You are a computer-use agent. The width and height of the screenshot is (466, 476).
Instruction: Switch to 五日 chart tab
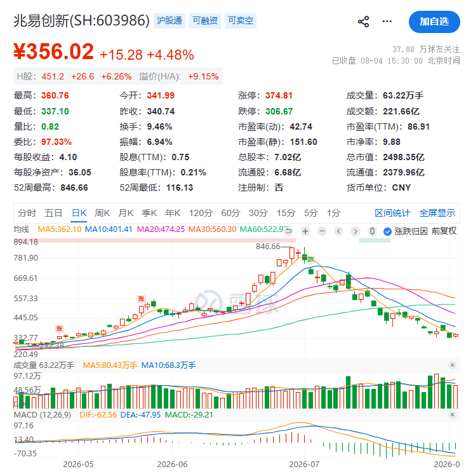pyautogui.click(x=53, y=213)
